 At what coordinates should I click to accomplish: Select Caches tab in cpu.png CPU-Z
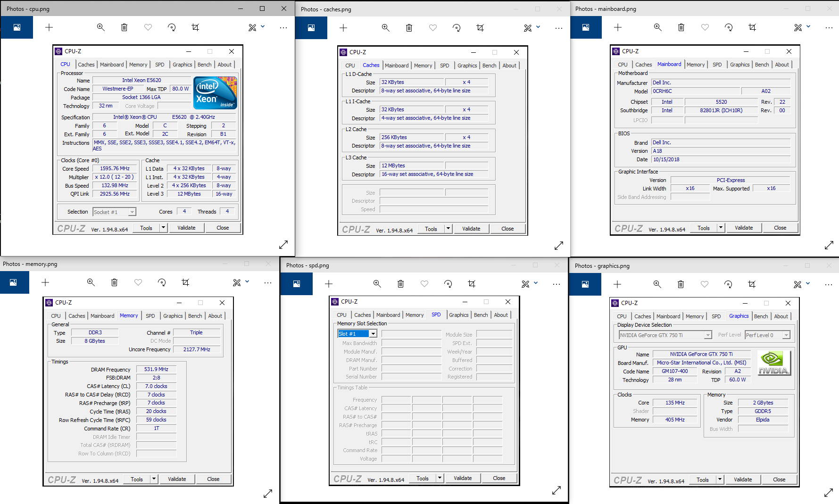[x=86, y=65]
